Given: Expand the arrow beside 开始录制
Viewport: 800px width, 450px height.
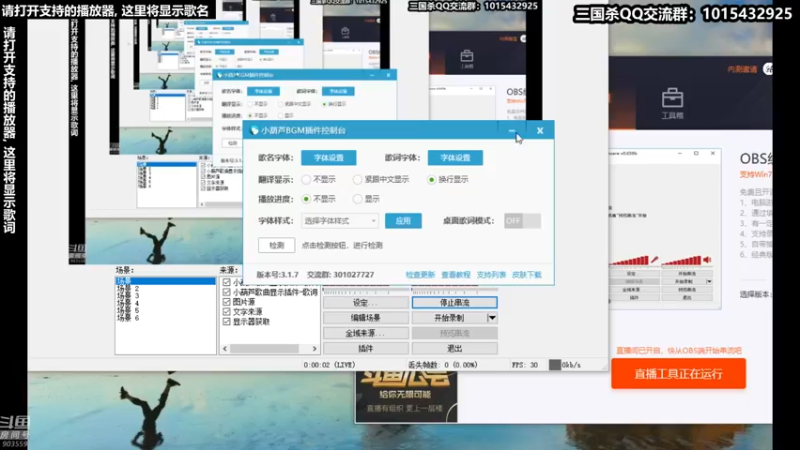Looking at the screenshot, I should (492, 318).
